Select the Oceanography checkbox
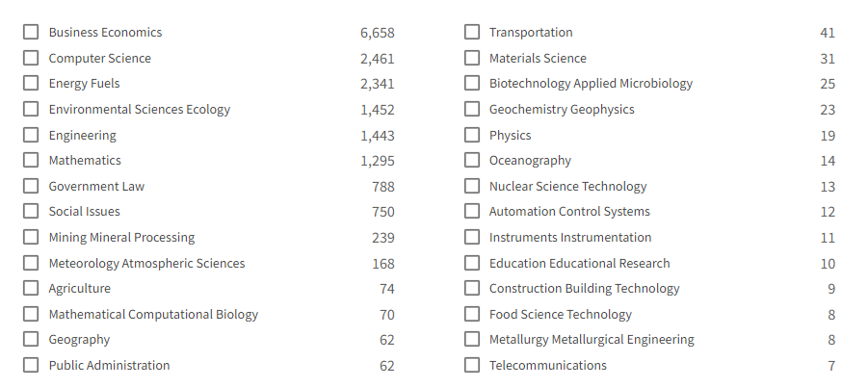The height and width of the screenshot is (387, 868). pyautogui.click(x=472, y=160)
